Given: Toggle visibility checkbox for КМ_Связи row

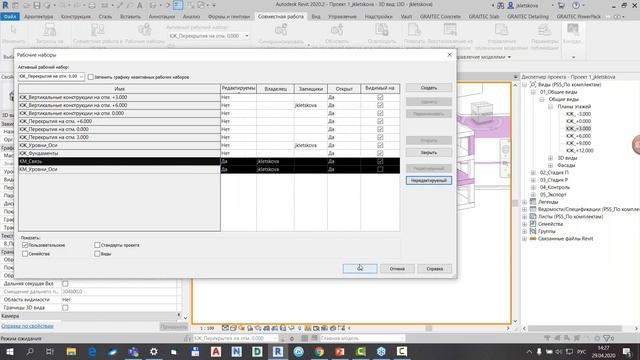Looking at the screenshot, I should click(380, 161).
